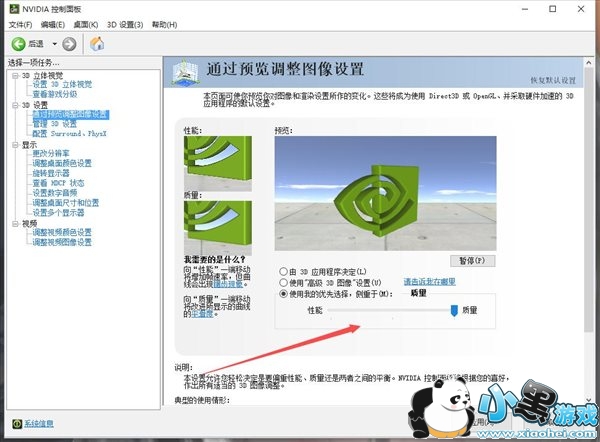The height and width of the screenshot is (442, 600).
Task: Click the 性能 sample thumbnail
Action: coord(218,163)
